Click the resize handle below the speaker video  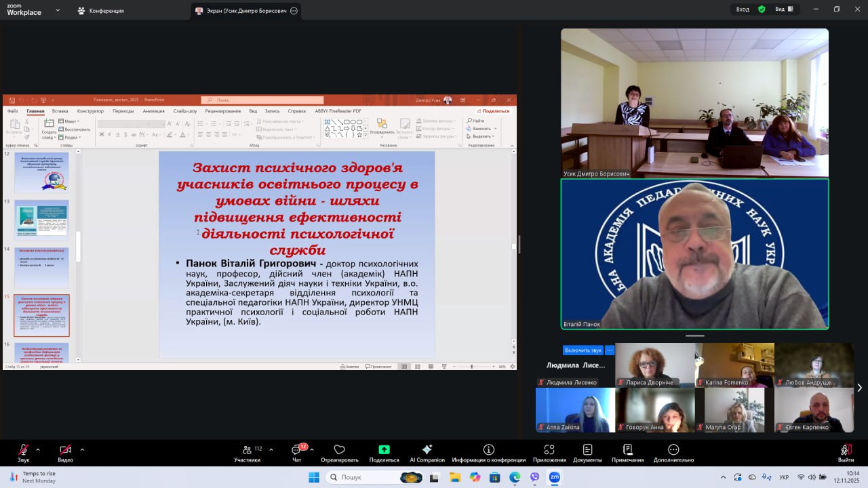(x=694, y=335)
